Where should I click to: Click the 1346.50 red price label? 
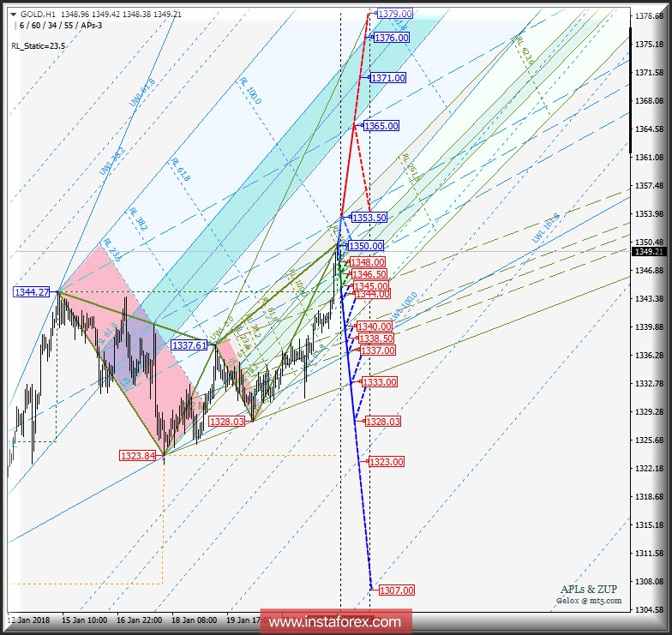pos(369,274)
